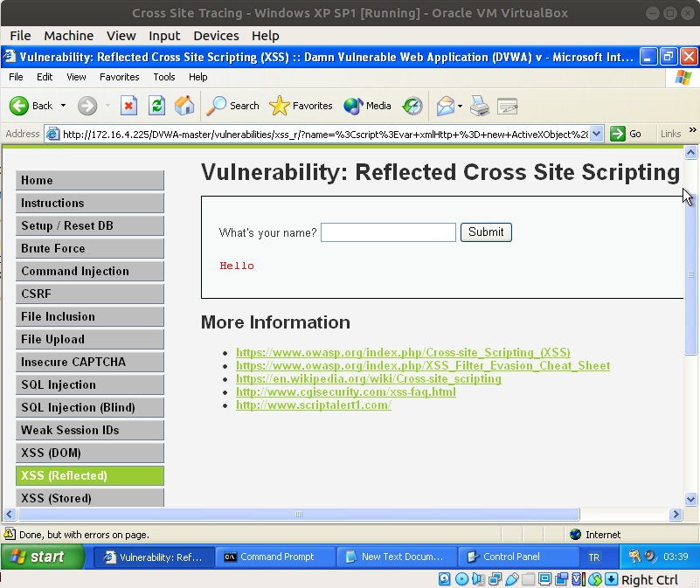Open the Favorites star pane

[x=301, y=106]
